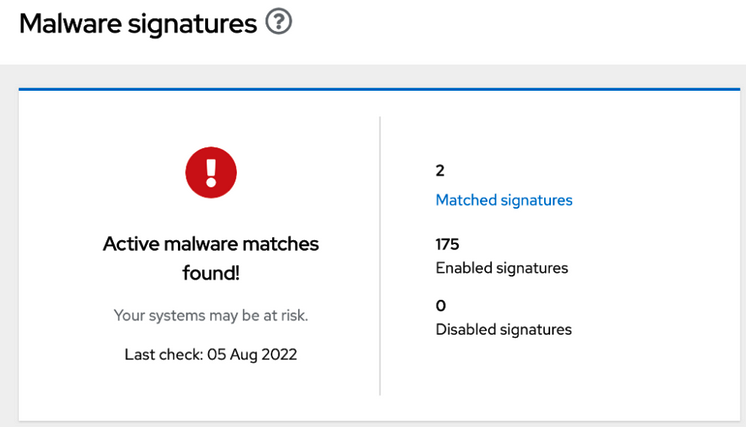Click the Last check label
This screenshot has height=427, width=746.
click(x=163, y=354)
